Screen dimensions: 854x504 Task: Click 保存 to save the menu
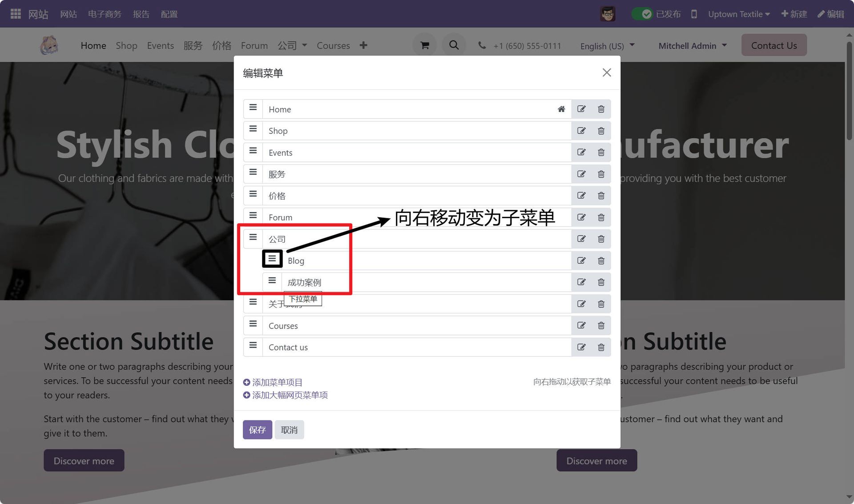click(x=258, y=430)
